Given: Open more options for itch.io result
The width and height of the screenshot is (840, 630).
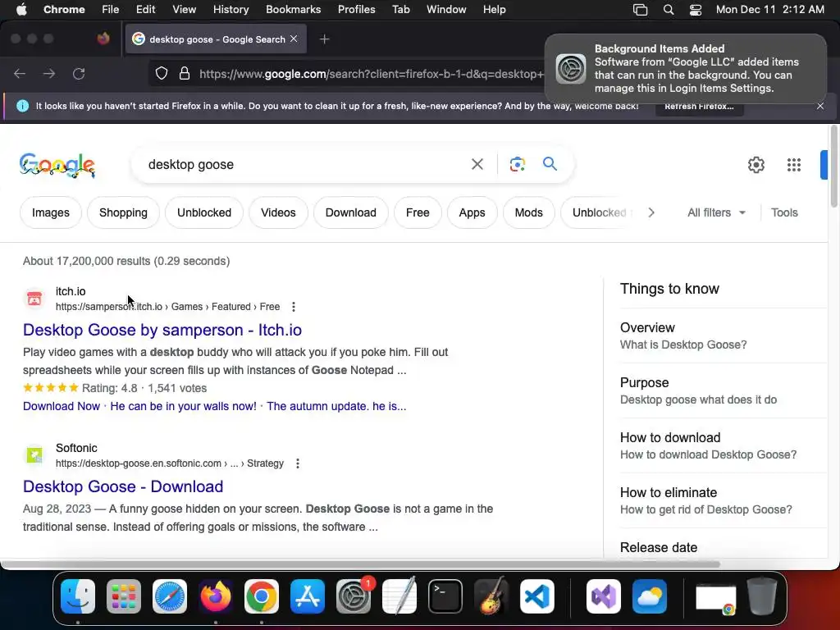Looking at the screenshot, I should pyautogui.click(x=293, y=307).
